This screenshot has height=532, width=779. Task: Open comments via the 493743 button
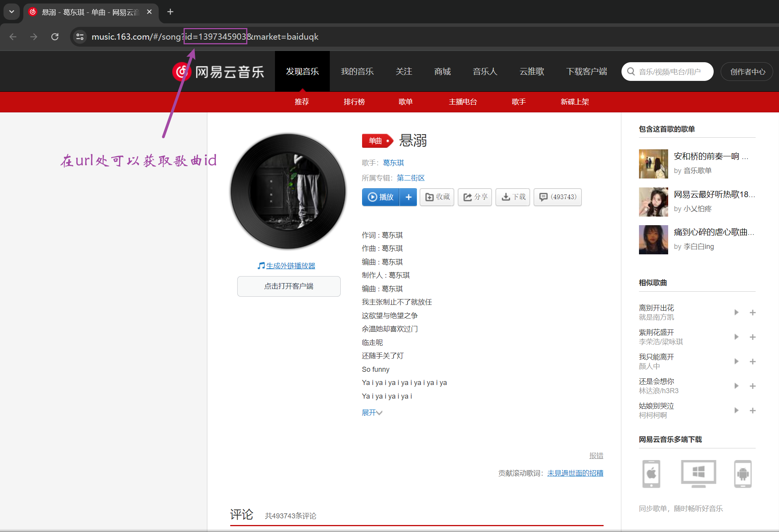click(558, 197)
